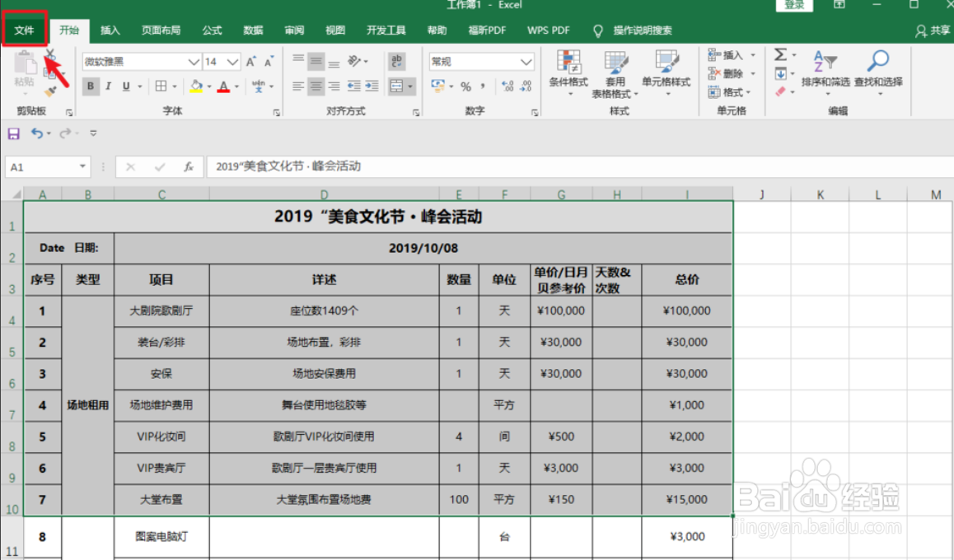
Task: Open 排序和筛选 sort and filter
Action: pos(825,72)
